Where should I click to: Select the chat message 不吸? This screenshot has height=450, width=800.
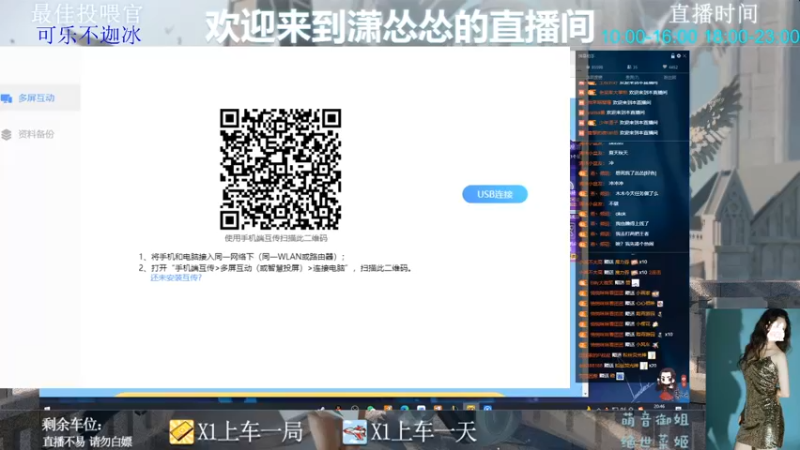pyautogui.click(x=614, y=204)
